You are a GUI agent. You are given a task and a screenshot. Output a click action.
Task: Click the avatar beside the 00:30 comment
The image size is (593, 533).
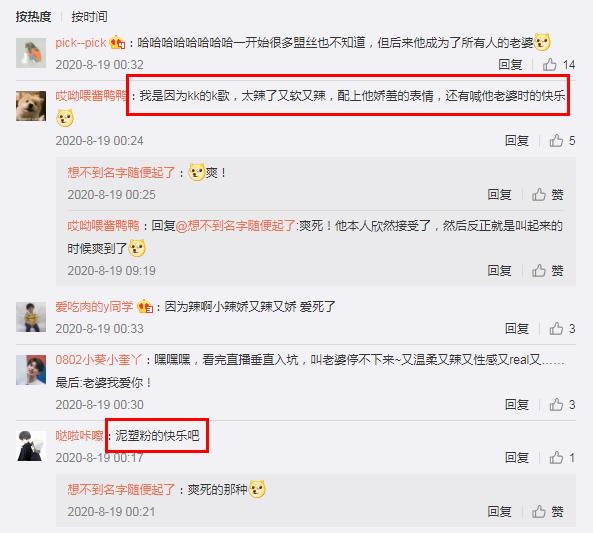coord(31,370)
